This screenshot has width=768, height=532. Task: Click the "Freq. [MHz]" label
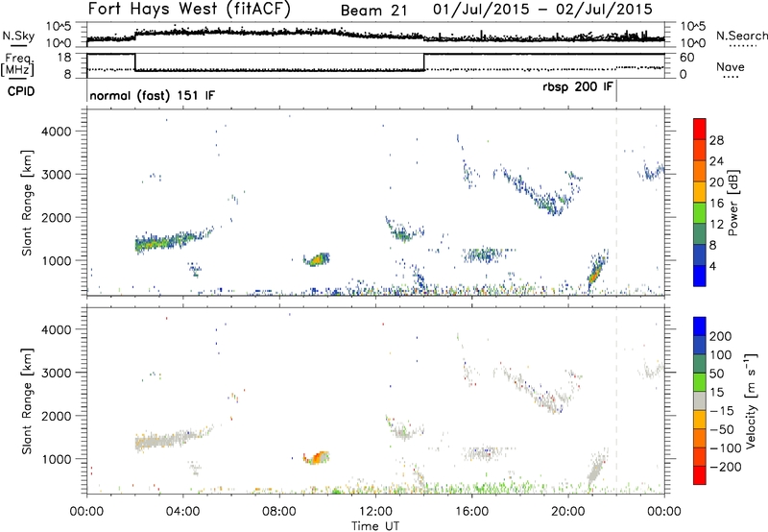[x=17, y=65]
